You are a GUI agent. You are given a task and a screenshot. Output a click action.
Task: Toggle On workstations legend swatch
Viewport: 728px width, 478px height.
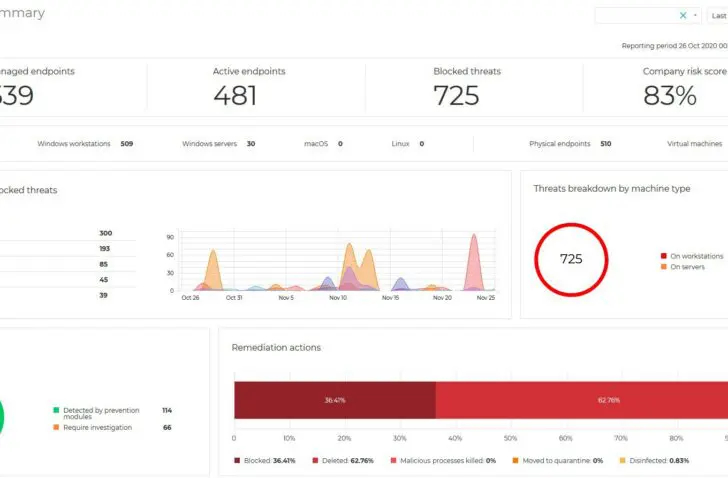663,256
